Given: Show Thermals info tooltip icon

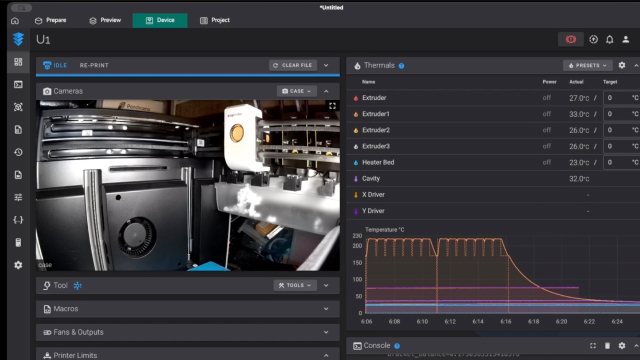Looking at the screenshot, I should click(402, 66).
